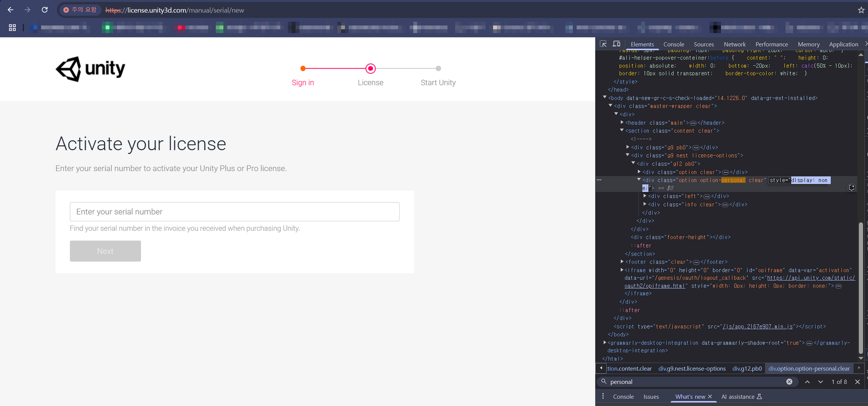Close the DevTools search bar
Viewport: 868px width, 406px height.
[857, 382]
